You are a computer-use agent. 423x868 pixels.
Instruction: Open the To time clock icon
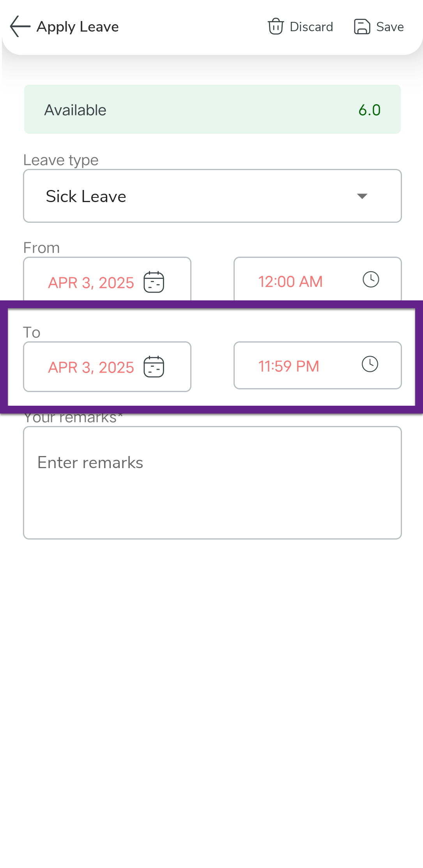pyautogui.click(x=370, y=364)
